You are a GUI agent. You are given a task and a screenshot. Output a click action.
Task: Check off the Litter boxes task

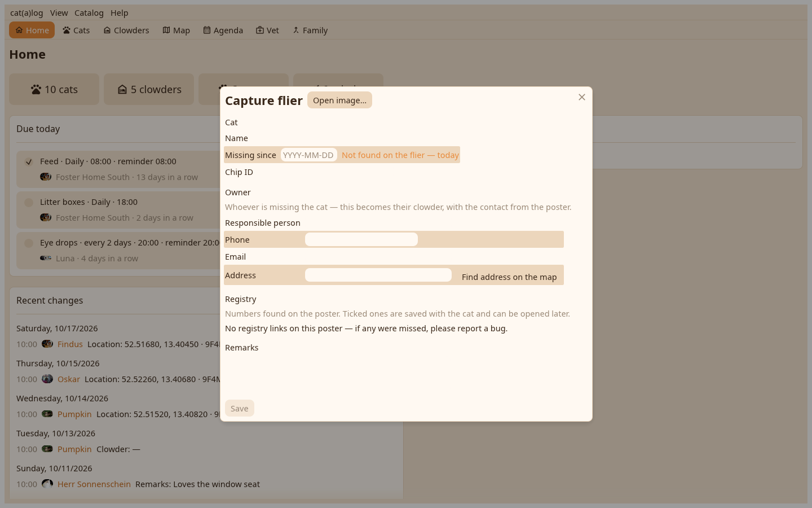29,202
